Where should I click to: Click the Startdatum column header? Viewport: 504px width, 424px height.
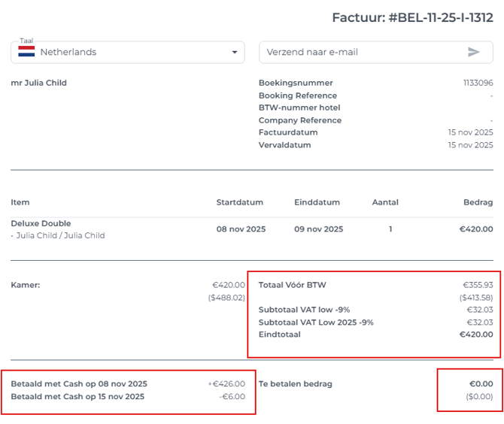coord(239,202)
